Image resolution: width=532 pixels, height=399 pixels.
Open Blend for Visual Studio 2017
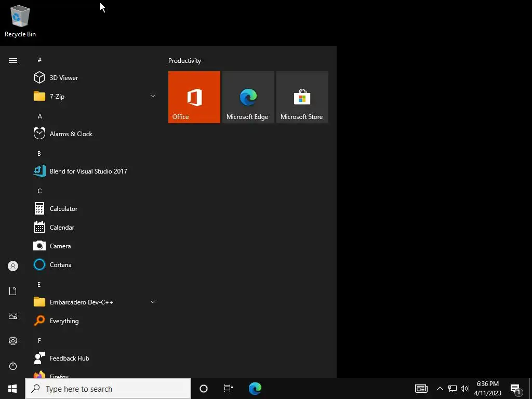click(x=95, y=171)
